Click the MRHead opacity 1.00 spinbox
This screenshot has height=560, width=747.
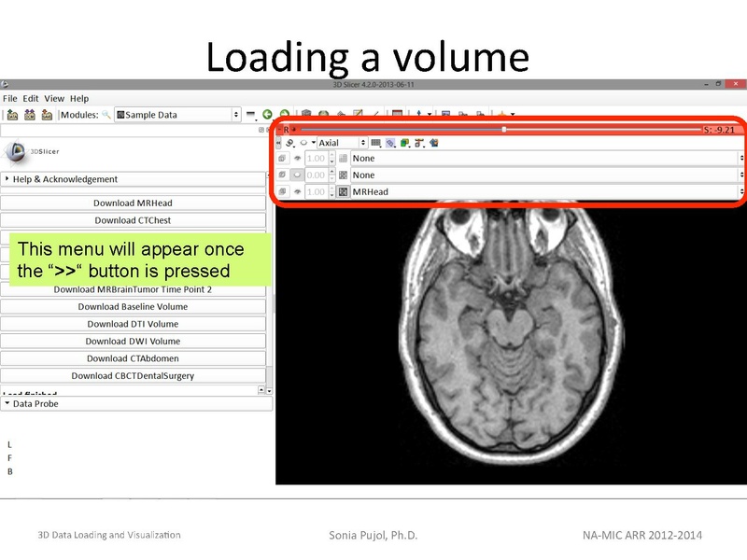coord(319,192)
